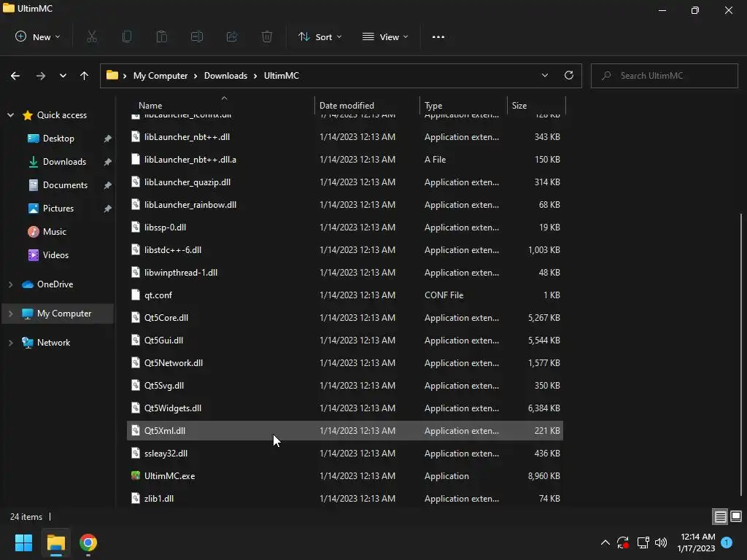Click the Share icon in toolbar

[x=232, y=36]
